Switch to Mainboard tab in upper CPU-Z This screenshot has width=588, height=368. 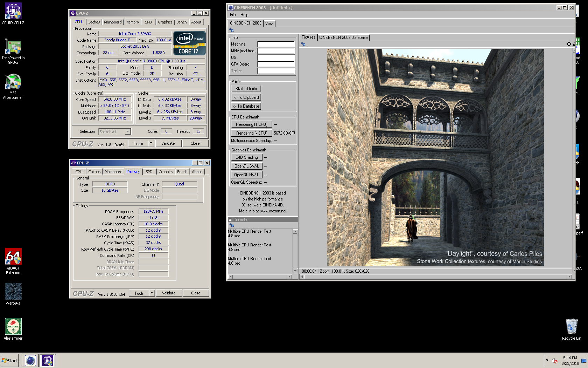[x=113, y=22]
